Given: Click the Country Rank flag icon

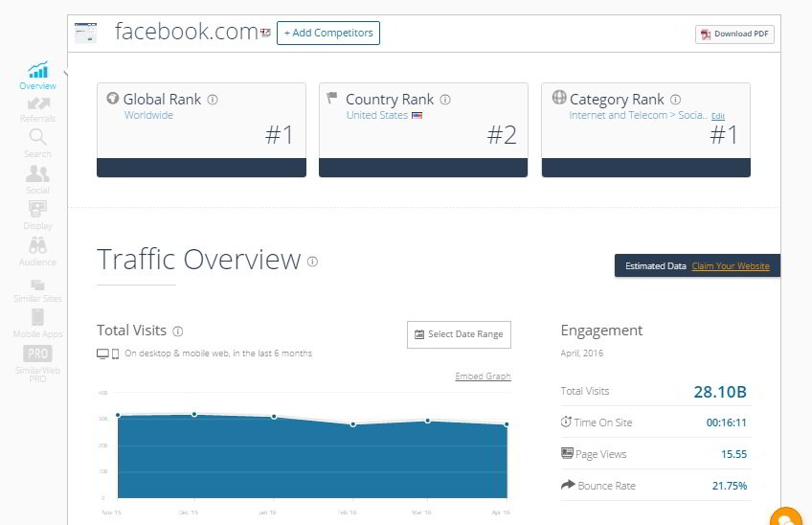Looking at the screenshot, I should coord(332,98).
